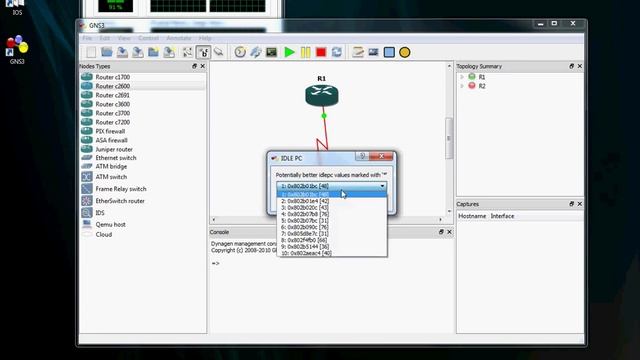This screenshot has width=640, height=360.
Task: Choose idlepc option 10: 0x802aeac4 [40]
Action: [x=332, y=253]
